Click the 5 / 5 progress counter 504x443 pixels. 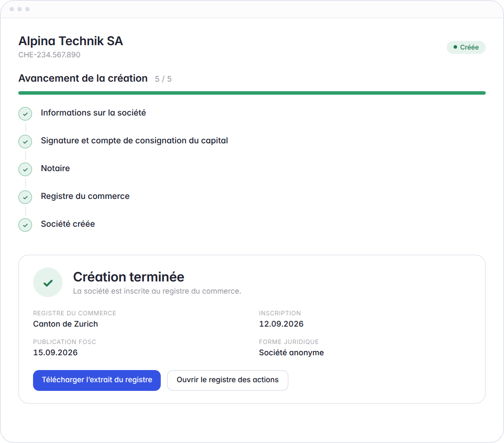click(163, 79)
